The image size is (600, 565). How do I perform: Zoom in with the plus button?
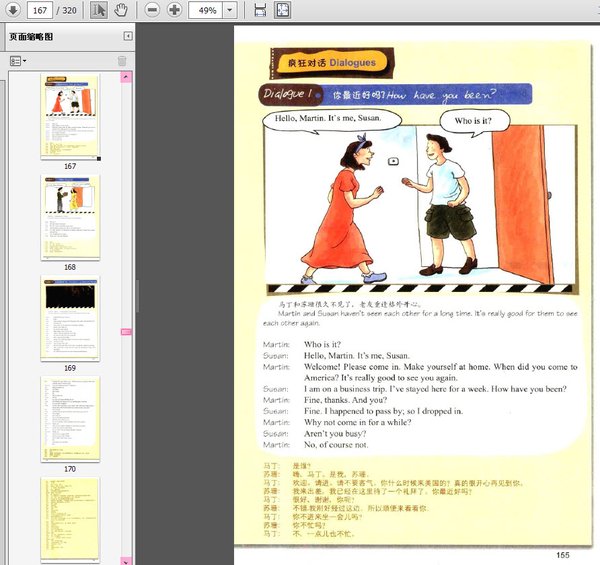pos(174,10)
